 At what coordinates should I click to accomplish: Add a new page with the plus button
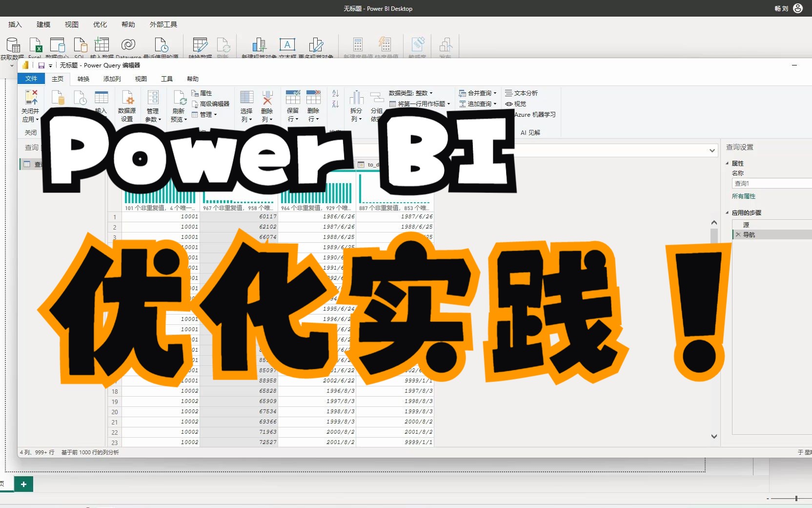(x=23, y=484)
